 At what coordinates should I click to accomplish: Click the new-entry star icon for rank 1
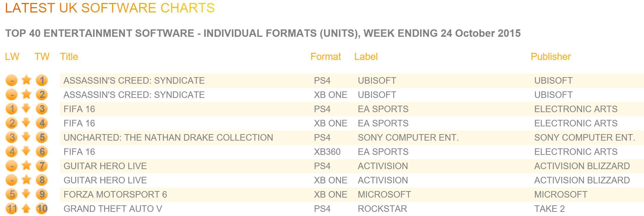click(26, 80)
